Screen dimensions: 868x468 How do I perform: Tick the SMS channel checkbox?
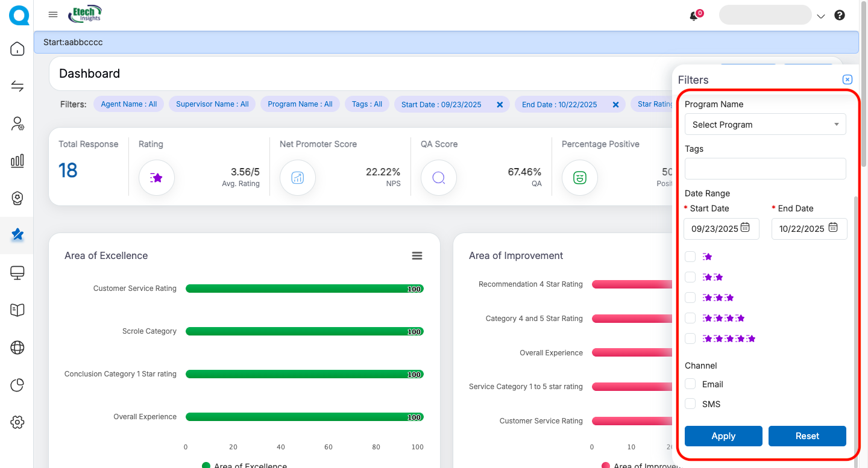pyautogui.click(x=690, y=404)
